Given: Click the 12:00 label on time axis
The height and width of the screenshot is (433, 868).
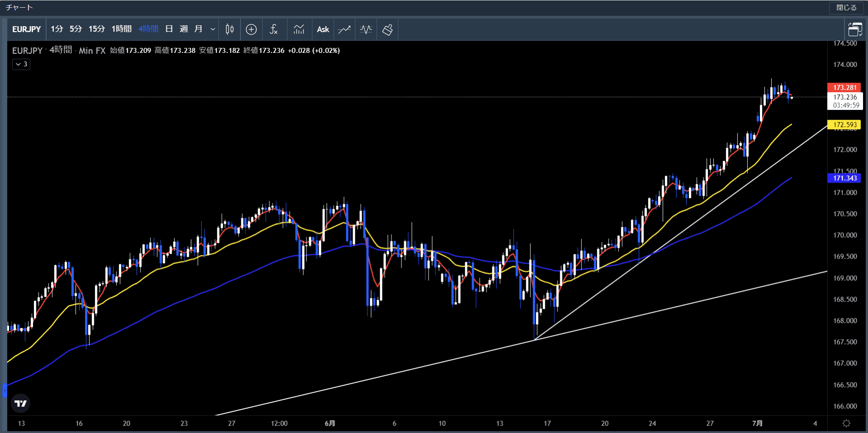Looking at the screenshot, I should [x=279, y=424].
